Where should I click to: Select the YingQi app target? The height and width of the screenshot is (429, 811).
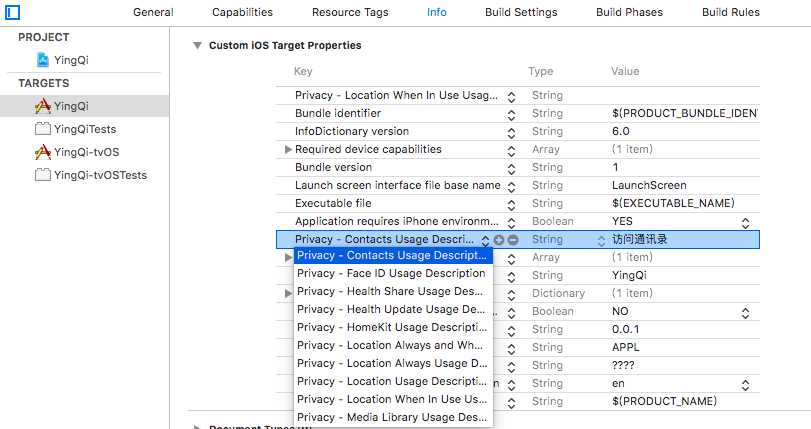point(84,106)
